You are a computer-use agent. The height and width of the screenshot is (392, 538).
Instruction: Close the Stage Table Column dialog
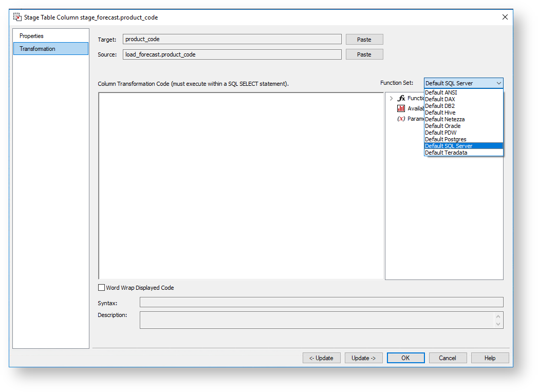tap(505, 17)
